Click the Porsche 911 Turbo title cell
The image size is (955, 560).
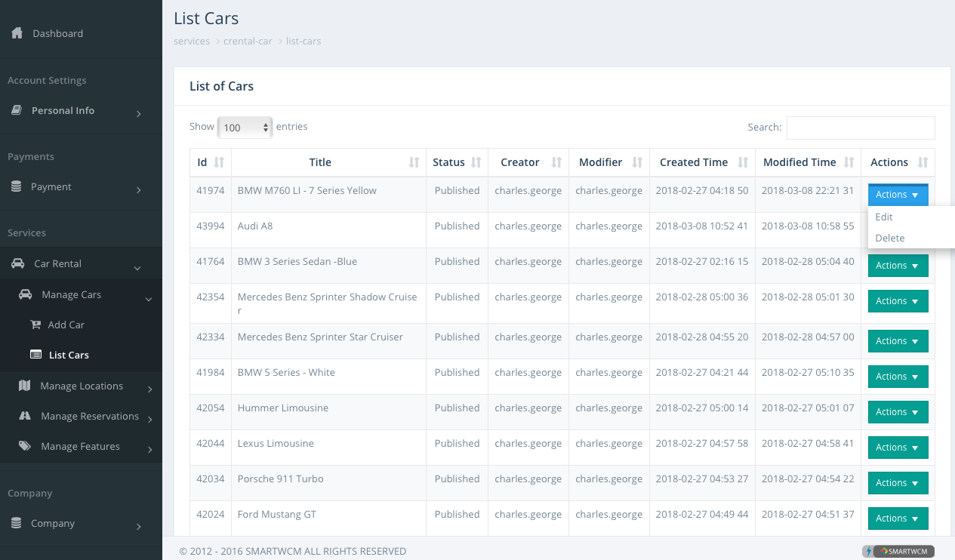(x=329, y=483)
